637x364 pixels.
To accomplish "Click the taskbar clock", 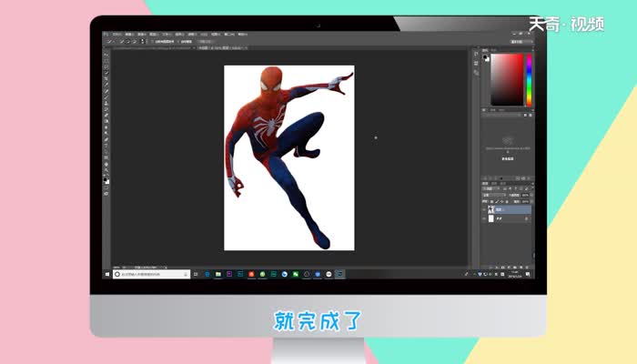I will pos(515,274).
